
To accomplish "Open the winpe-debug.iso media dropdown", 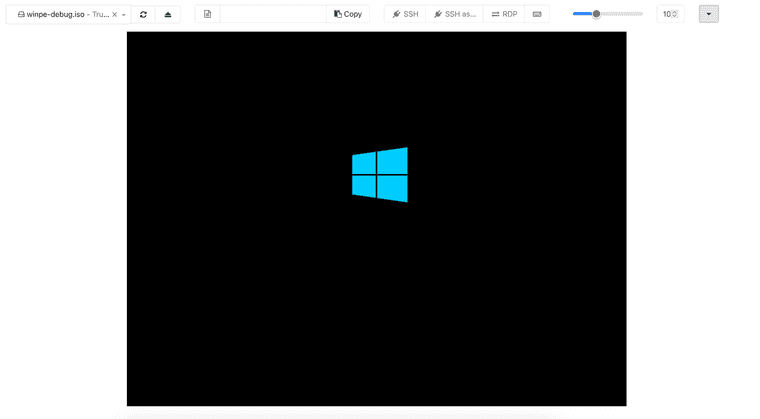I will click(124, 14).
